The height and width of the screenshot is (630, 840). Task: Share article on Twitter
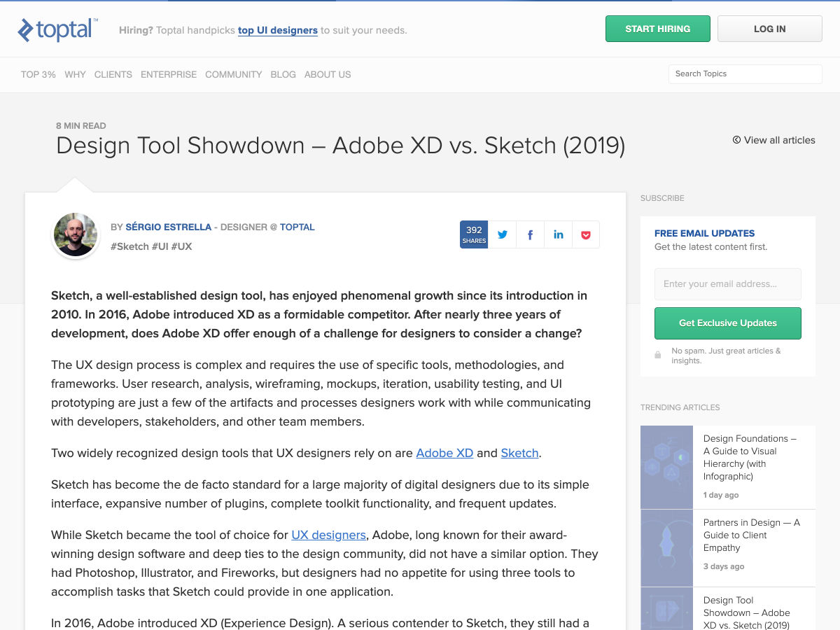(502, 234)
